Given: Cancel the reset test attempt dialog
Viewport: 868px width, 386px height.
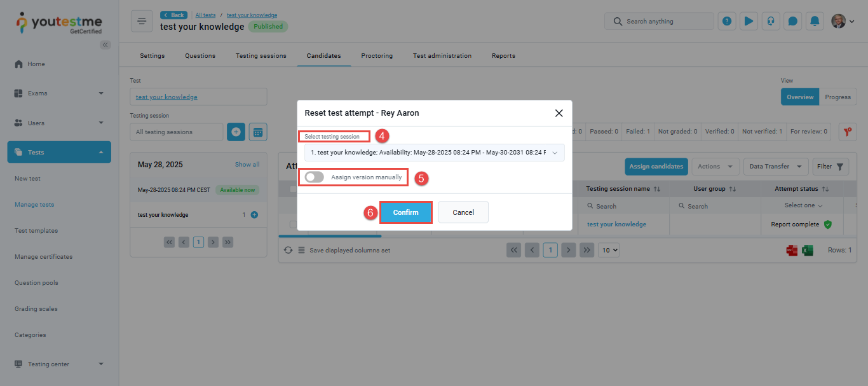Looking at the screenshot, I should point(463,212).
